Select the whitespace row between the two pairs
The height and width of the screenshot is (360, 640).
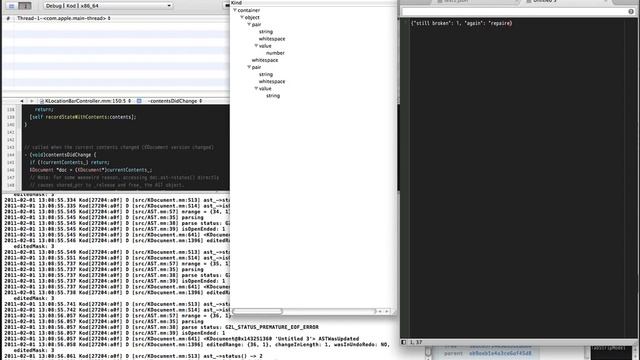coord(265,60)
